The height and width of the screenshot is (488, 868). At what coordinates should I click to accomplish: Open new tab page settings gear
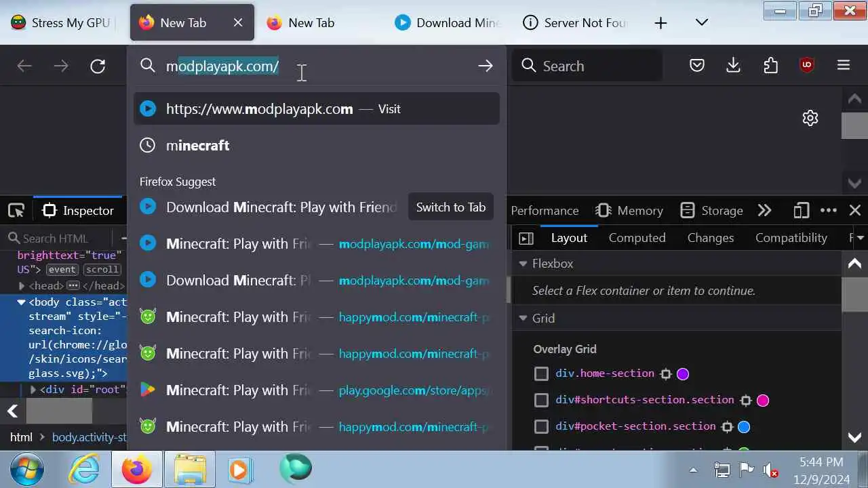(x=810, y=118)
